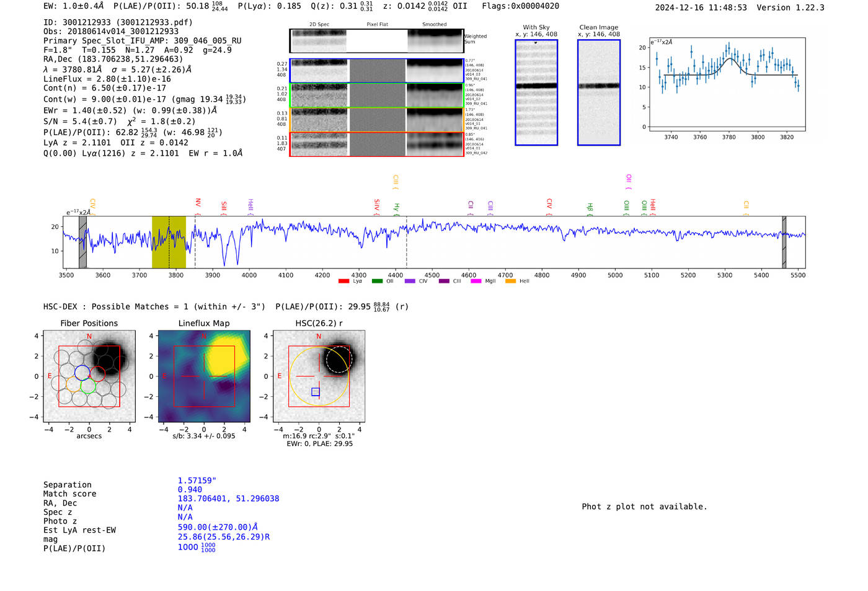
Task: Click the Photo z N/A value
Action: point(185,517)
